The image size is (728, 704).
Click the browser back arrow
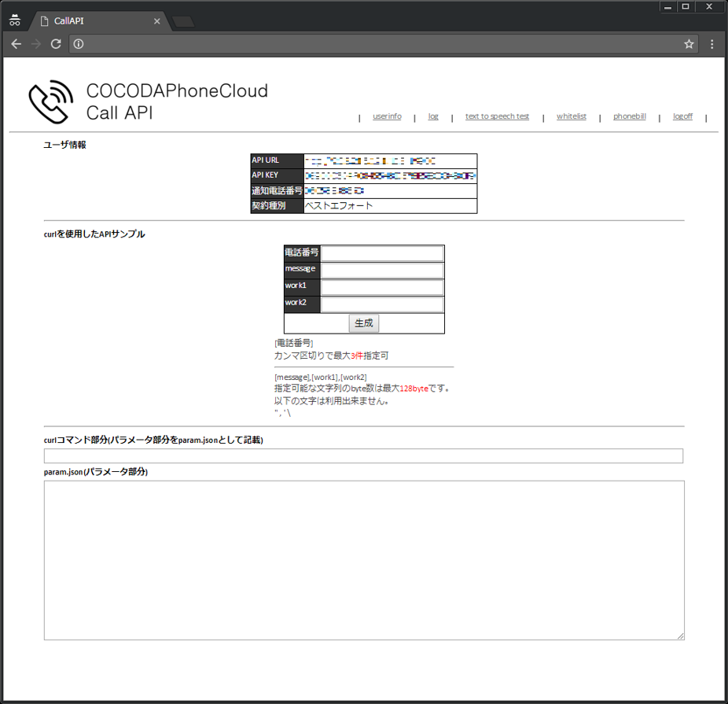pos(17,44)
